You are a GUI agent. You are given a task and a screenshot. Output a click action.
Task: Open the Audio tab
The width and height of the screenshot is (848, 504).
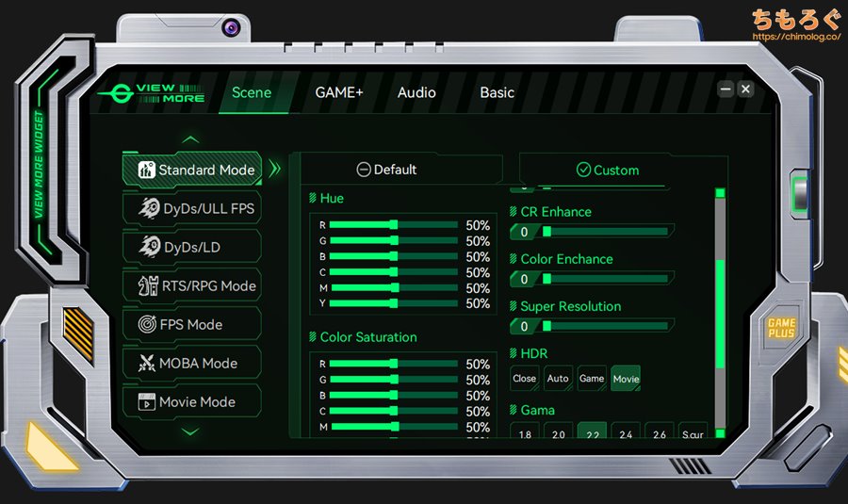point(416,92)
